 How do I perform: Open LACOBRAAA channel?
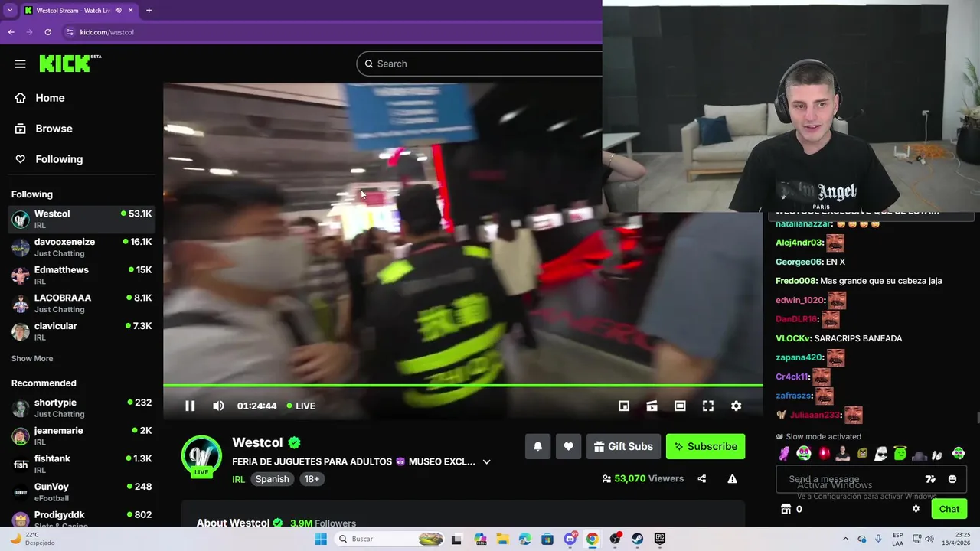[x=82, y=303]
